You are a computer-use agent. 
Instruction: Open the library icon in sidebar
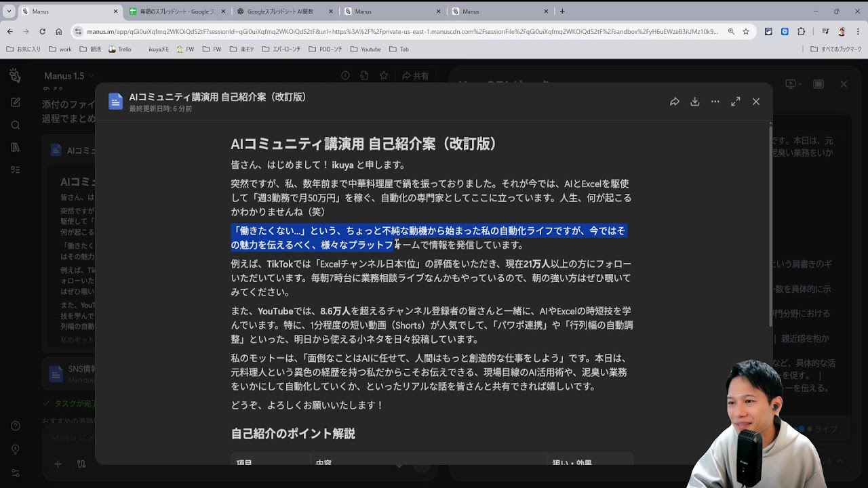tap(16, 147)
